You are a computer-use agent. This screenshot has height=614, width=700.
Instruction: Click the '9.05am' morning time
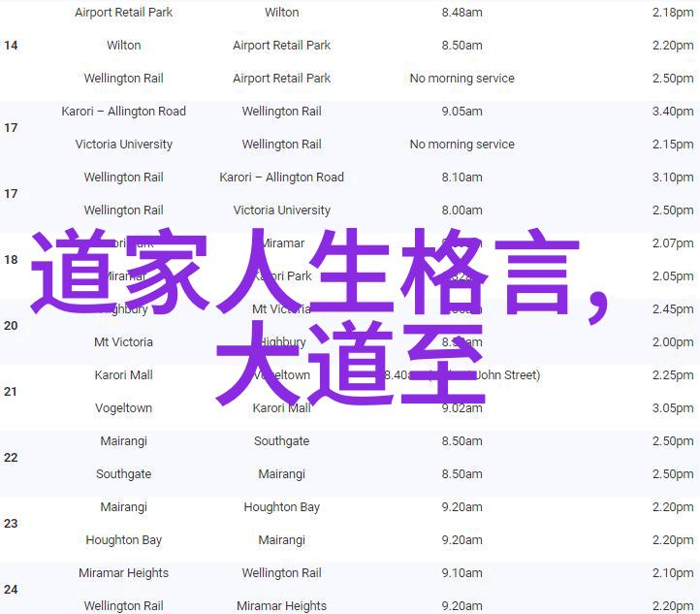click(462, 112)
